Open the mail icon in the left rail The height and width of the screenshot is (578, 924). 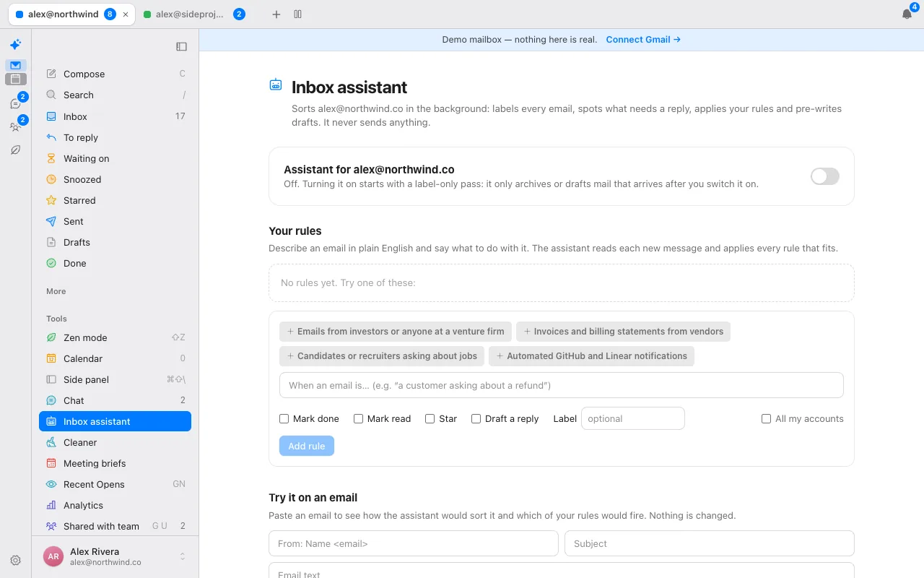tap(15, 65)
